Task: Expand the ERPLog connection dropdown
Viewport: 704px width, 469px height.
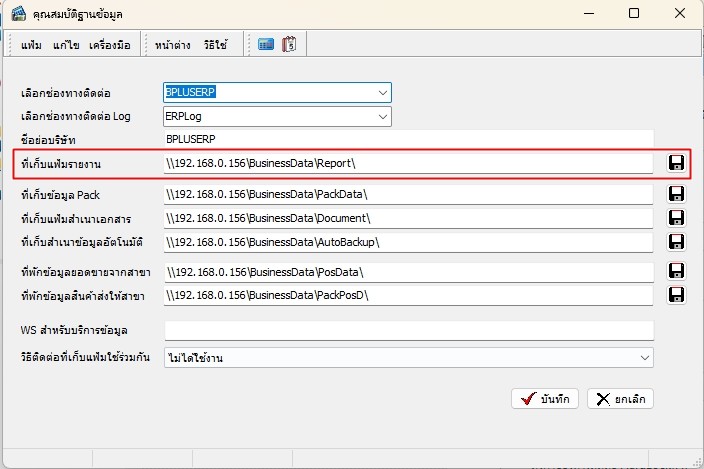Action: [x=382, y=117]
